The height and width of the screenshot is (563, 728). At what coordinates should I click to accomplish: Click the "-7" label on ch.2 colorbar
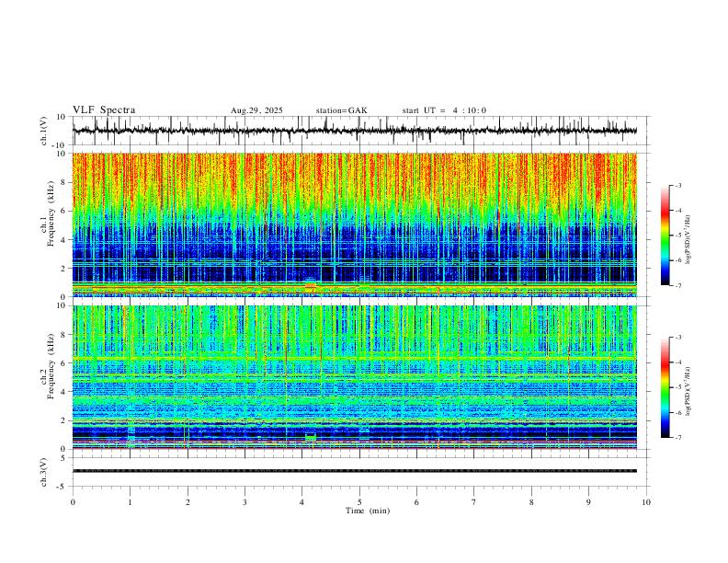(677, 438)
